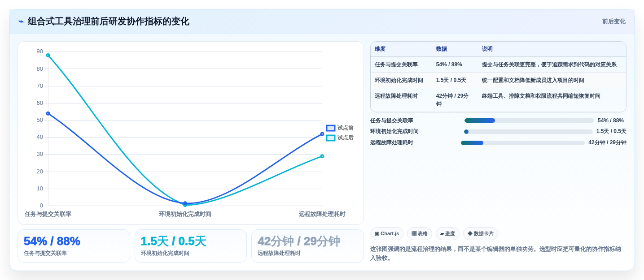Click x-axis label 远程故障处理耗时
Image resolution: width=644 pixels, height=280 pixels.
pos(322,214)
